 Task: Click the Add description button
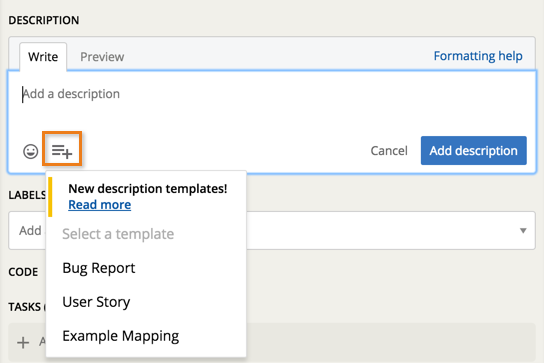click(474, 151)
